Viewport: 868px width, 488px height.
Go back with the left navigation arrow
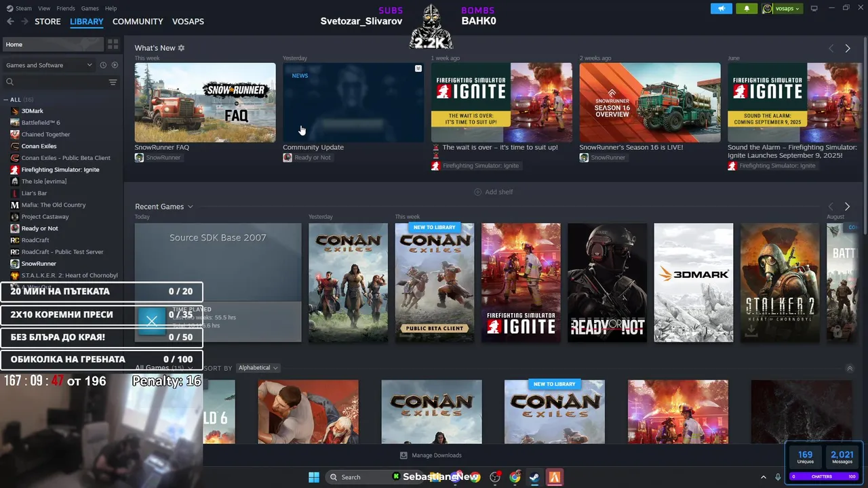(x=10, y=22)
